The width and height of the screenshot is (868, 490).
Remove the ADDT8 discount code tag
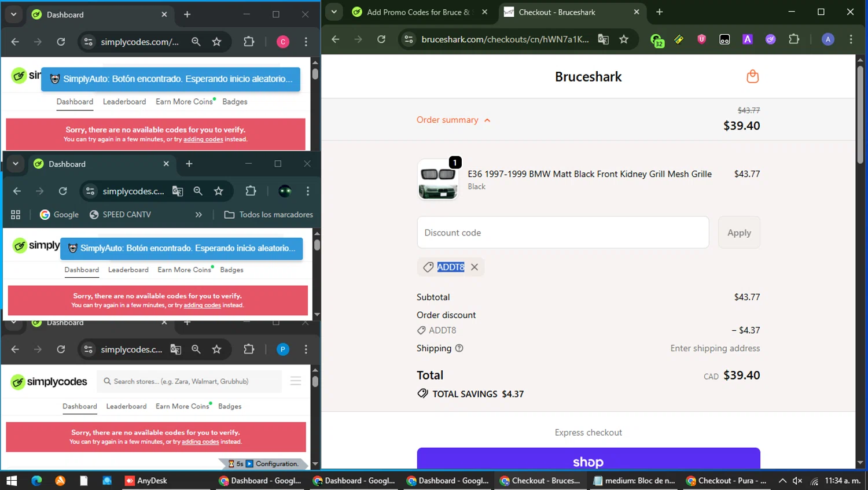475,267
